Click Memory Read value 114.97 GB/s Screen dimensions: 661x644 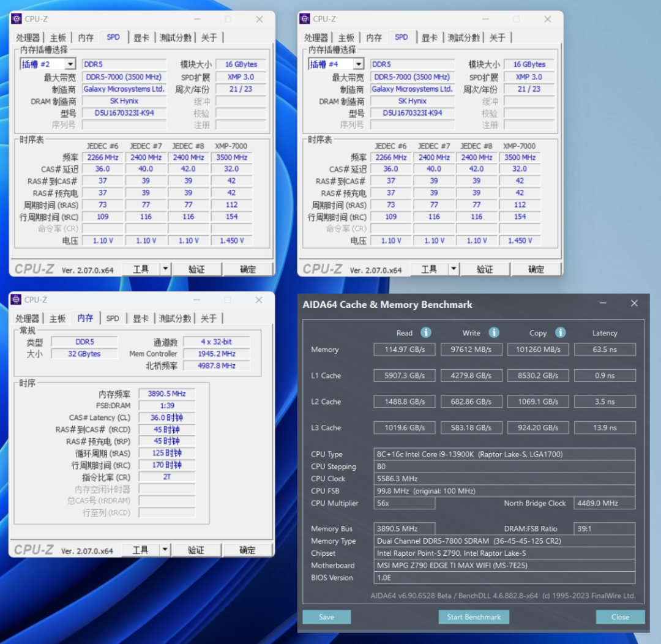coord(405,349)
